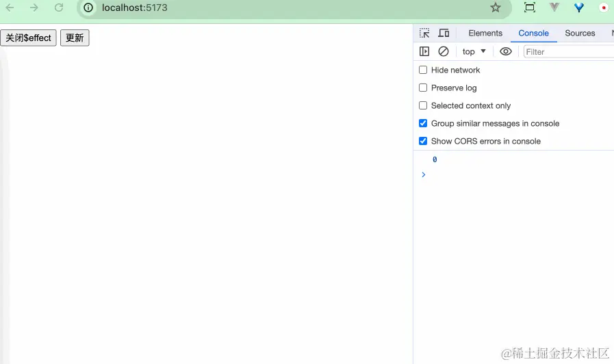Enable the Preserve log checkbox
The image size is (614, 364).
tap(423, 88)
